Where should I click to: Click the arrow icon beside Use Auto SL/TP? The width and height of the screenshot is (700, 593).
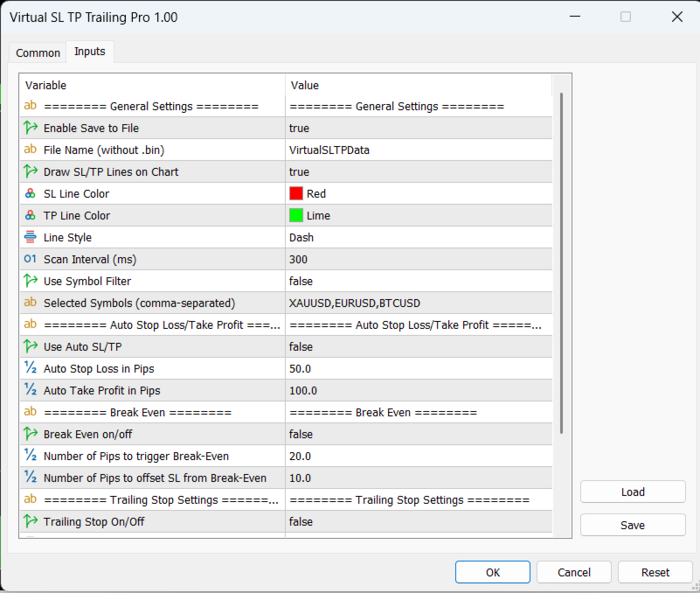coord(31,346)
